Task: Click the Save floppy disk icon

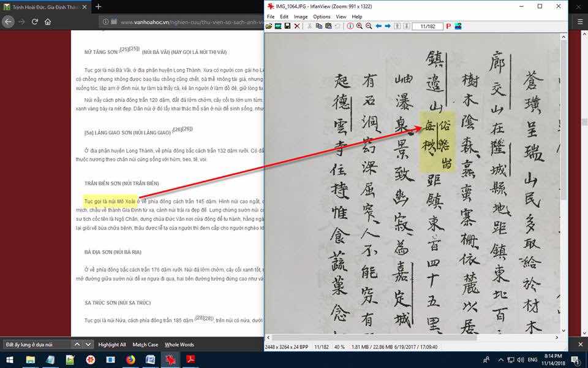Action: (287, 26)
